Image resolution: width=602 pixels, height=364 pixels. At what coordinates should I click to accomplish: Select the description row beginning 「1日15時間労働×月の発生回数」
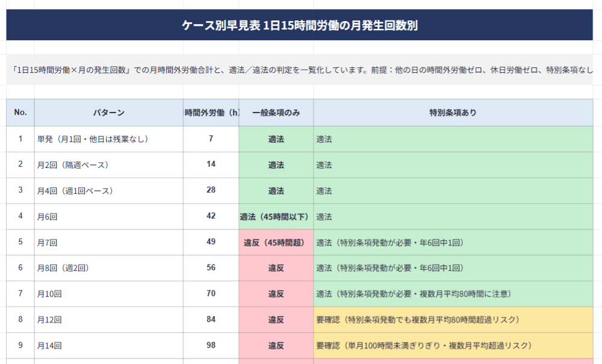[x=299, y=70]
